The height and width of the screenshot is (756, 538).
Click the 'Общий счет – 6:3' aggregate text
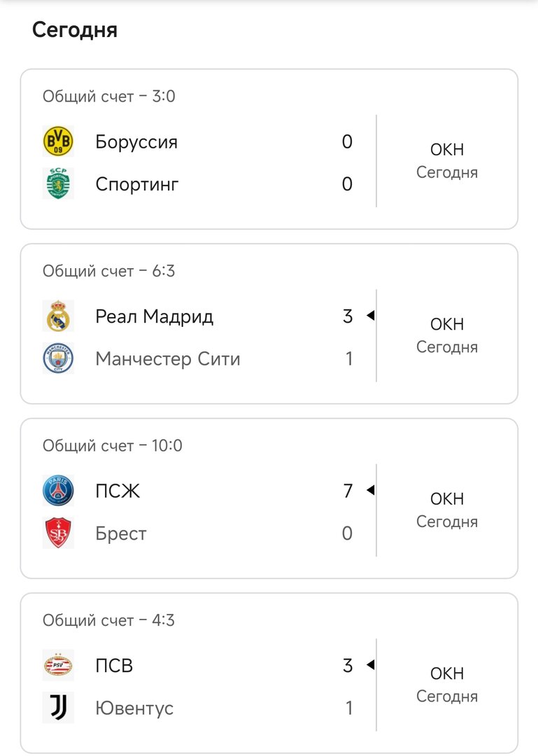pyautogui.click(x=108, y=271)
